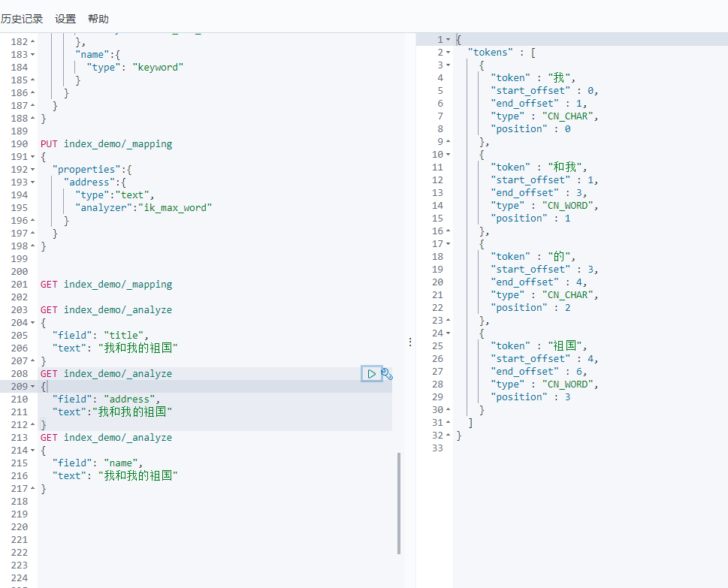The image size is (728, 588).
Task: Open the 帮助 menu
Action: click(98, 19)
